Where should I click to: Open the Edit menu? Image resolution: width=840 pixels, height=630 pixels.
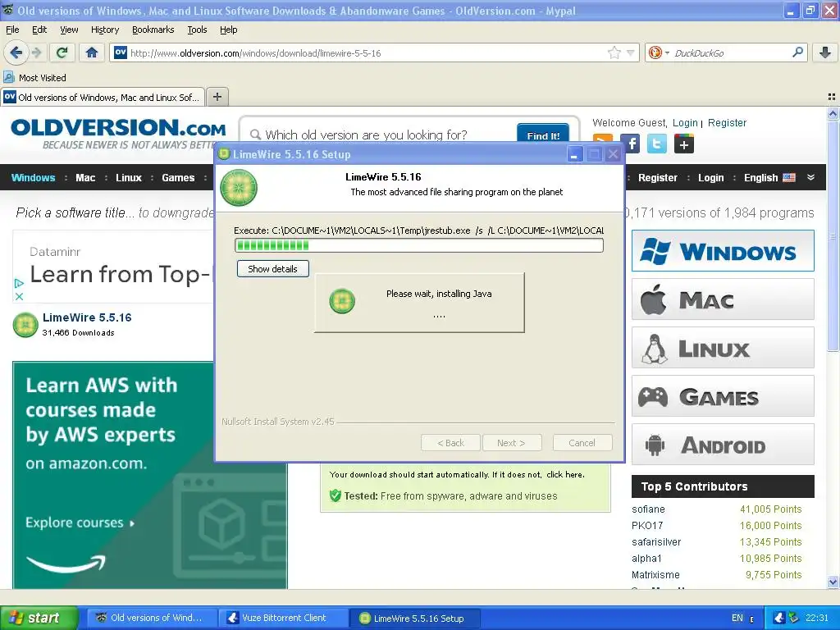[39, 30]
